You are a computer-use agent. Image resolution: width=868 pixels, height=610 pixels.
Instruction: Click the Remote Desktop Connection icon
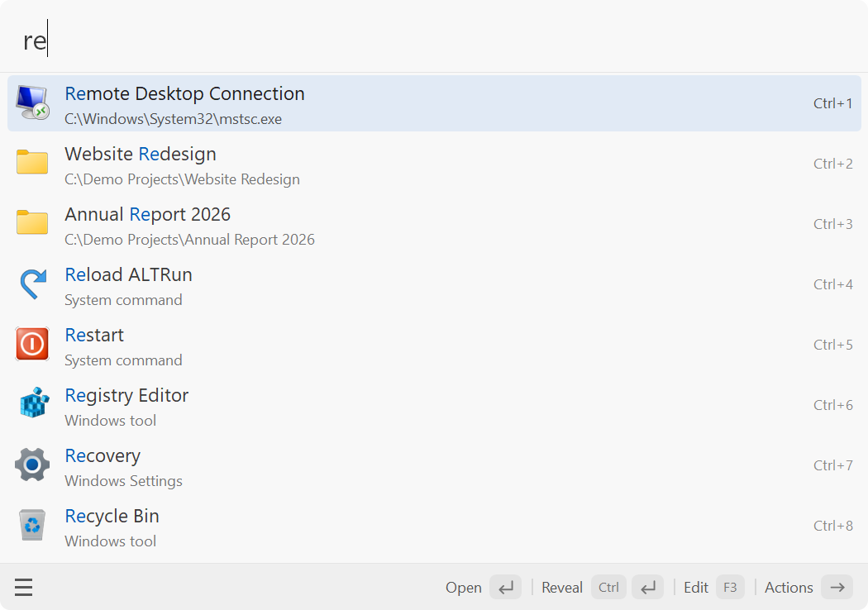click(x=32, y=103)
